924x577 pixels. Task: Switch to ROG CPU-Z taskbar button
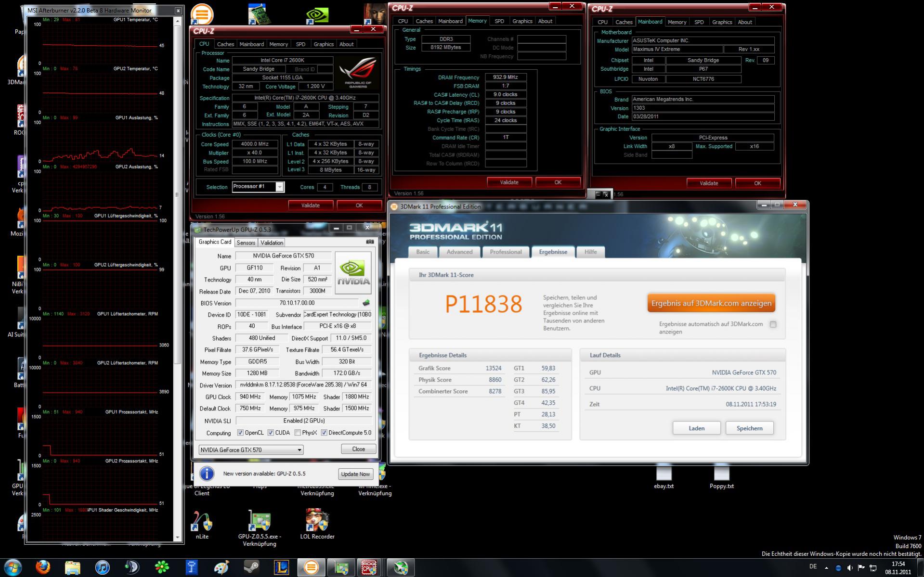click(369, 567)
